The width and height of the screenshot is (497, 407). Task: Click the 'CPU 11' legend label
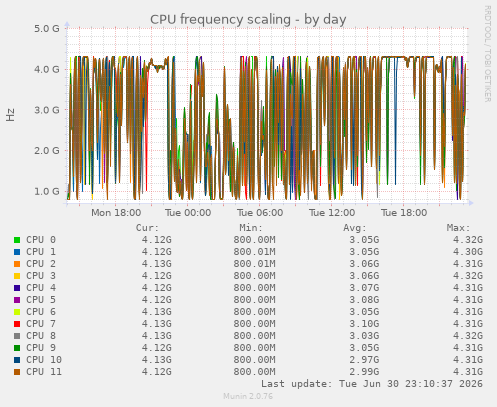(x=44, y=372)
